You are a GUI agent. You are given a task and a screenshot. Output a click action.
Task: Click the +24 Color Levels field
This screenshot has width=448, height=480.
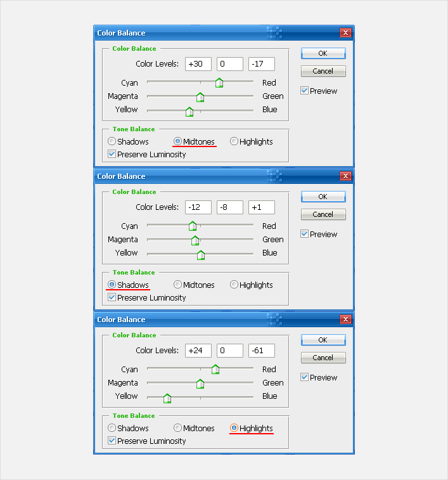click(x=198, y=351)
